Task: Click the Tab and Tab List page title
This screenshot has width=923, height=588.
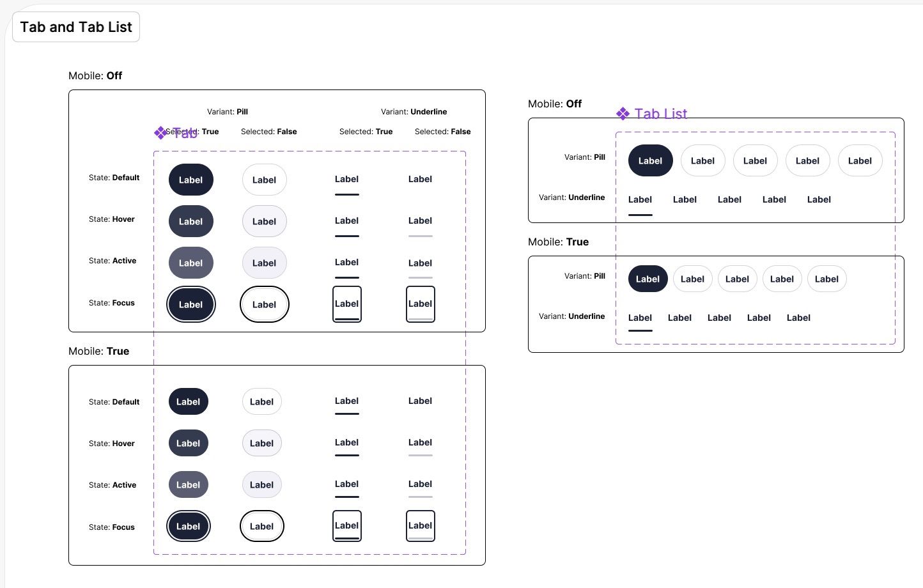Action: coord(75,27)
